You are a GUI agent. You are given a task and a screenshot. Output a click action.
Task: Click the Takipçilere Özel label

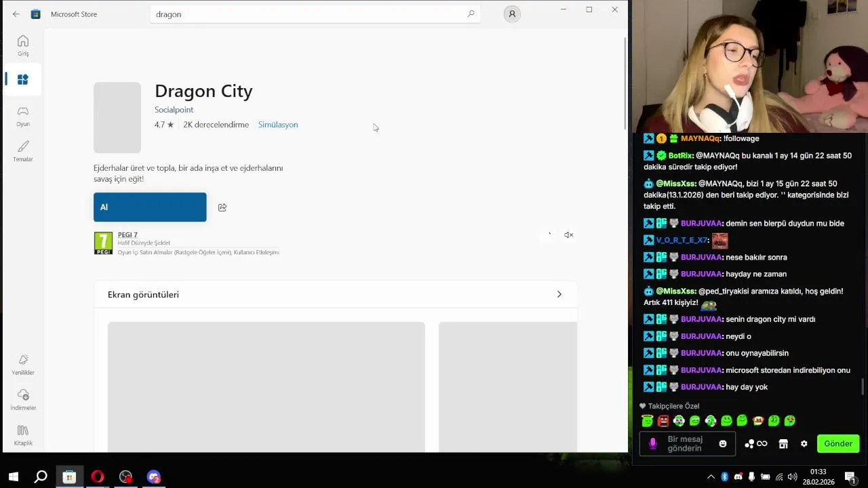673,406
